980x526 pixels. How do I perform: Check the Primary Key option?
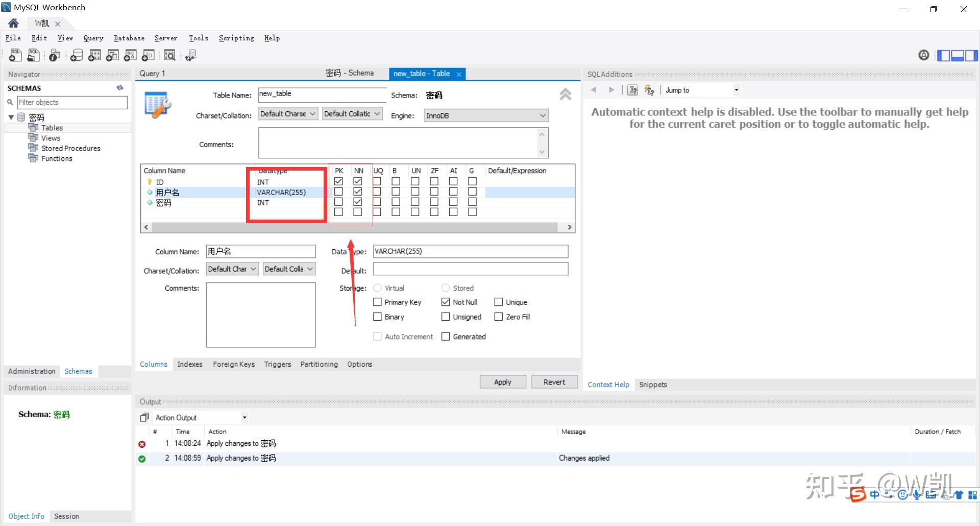coord(378,302)
